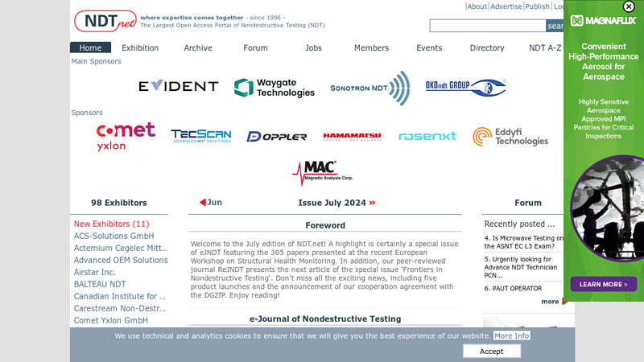Viewport: 644px width, 362px height.
Task: Open the Events menu
Action: (x=429, y=47)
